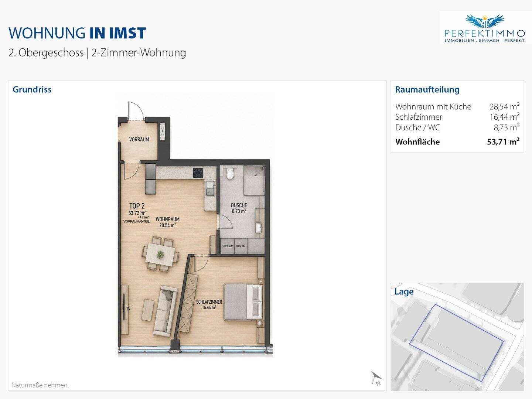Click the Perfektimmo logo
Image resolution: width=532 pixels, height=399 pixels.
pyautogui.click(x=485, y=28)
